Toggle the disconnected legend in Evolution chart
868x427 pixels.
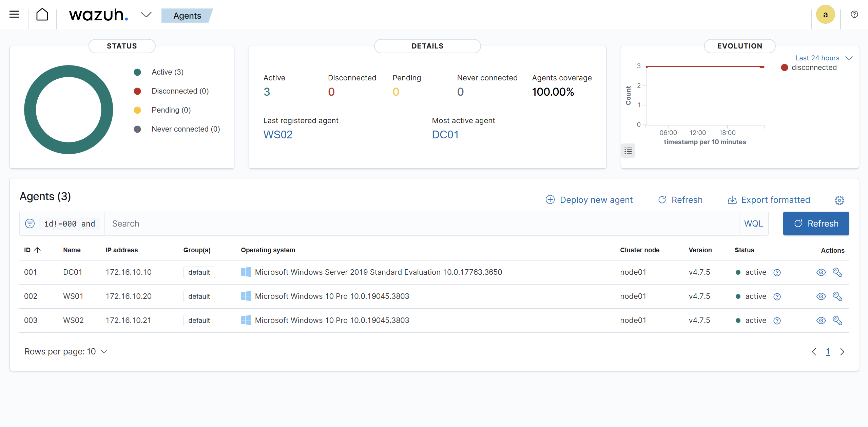(813, 67)
